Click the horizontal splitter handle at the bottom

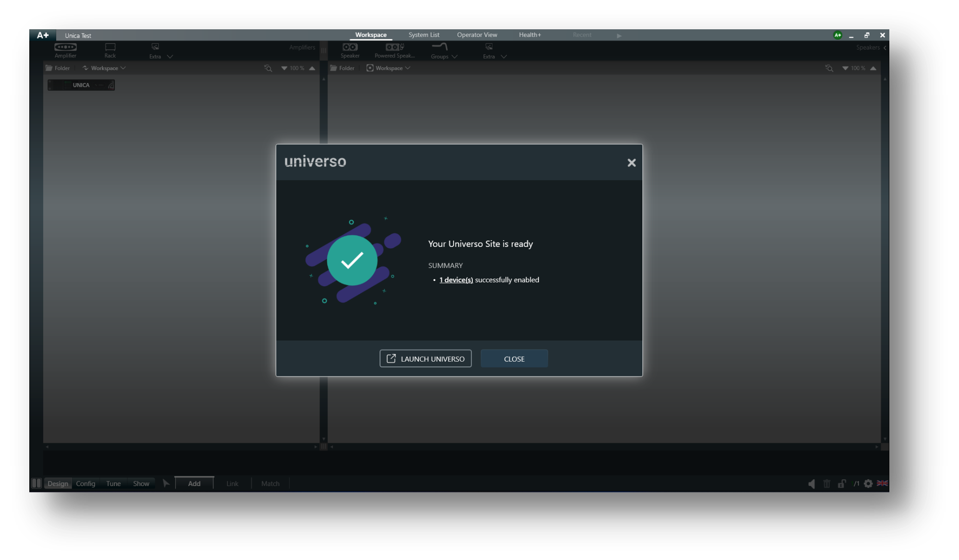(x=323, y=447)
